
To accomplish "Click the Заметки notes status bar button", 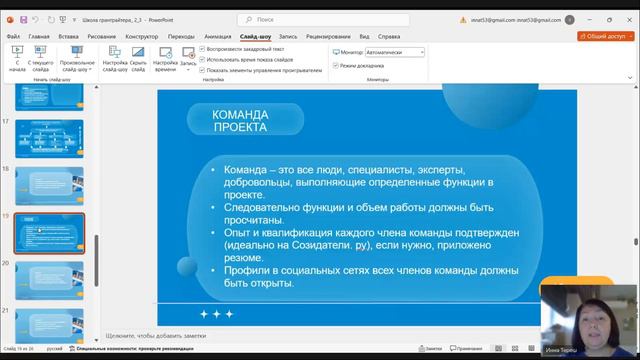I will [x=431, y=349].
